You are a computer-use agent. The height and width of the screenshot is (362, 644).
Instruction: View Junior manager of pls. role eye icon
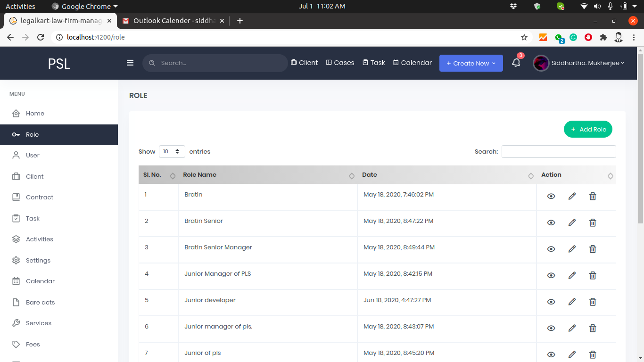(551, 328)
